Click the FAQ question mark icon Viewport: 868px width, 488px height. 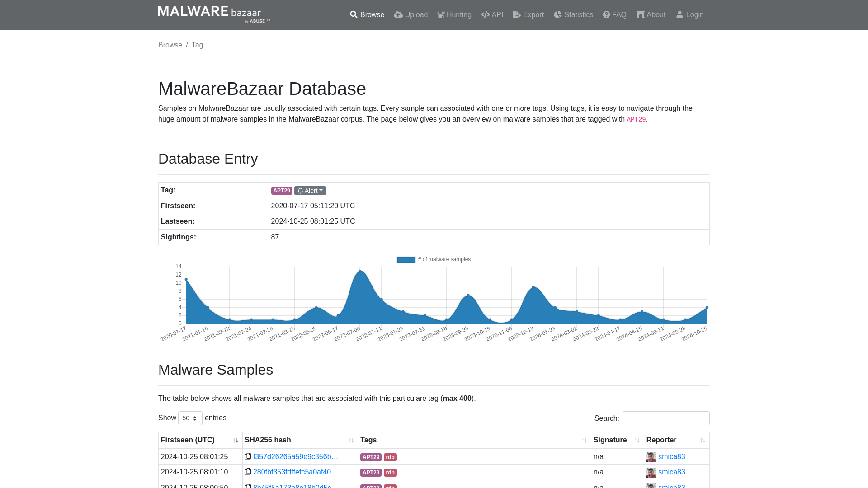tap(606, 15)
